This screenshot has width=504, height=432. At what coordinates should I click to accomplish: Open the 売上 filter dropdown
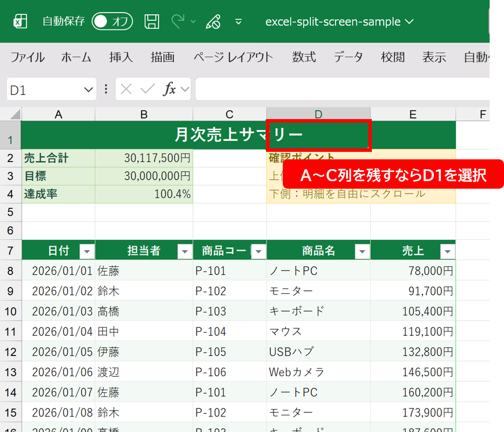(448, 251)
